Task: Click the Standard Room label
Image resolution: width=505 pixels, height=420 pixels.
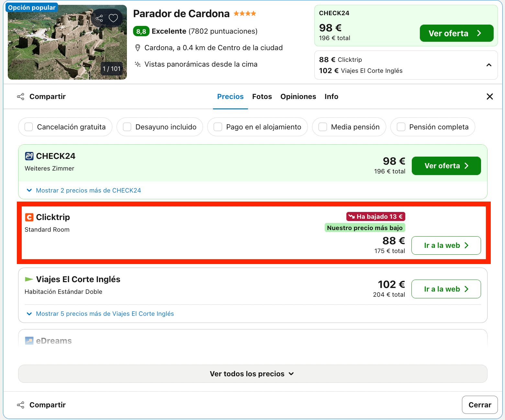Action: 47,230
